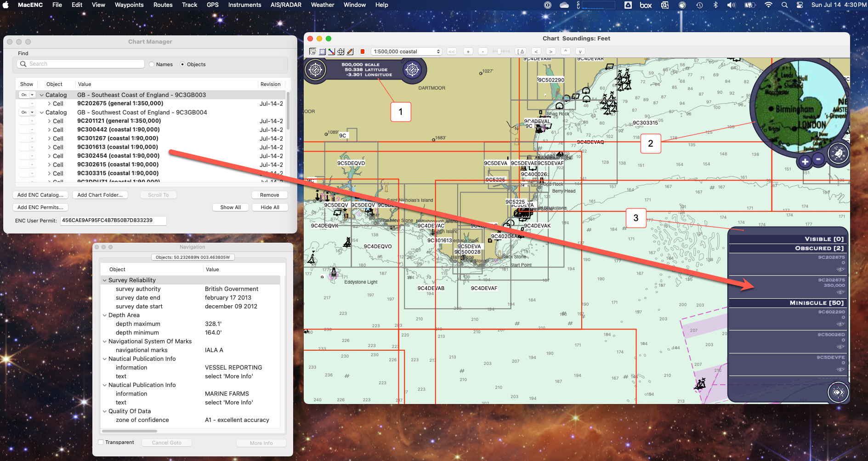Collapse the Quality Of Data group

(105, 411)
